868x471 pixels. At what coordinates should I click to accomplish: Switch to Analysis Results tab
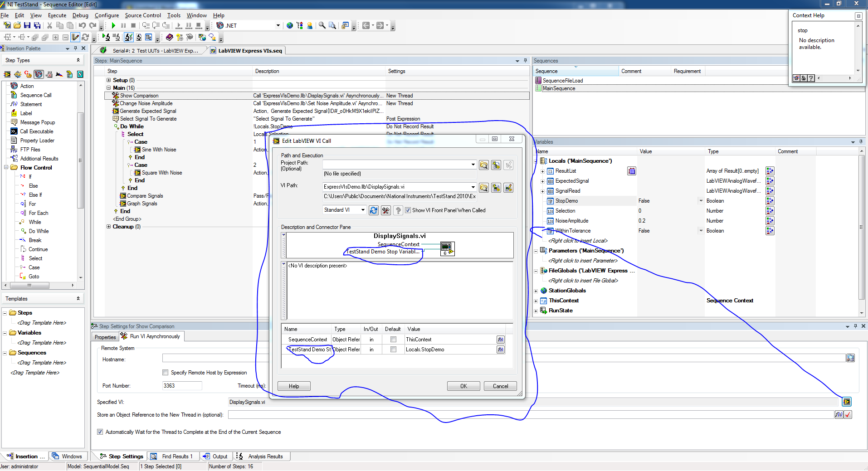[261, 456]
